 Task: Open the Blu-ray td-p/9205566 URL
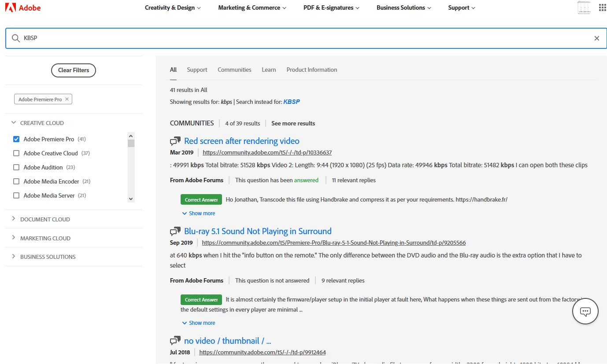(x=334, y=243)
